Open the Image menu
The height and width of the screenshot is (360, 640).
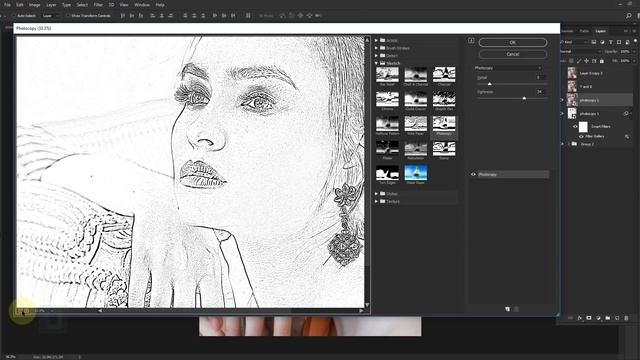tap(34, 5)
